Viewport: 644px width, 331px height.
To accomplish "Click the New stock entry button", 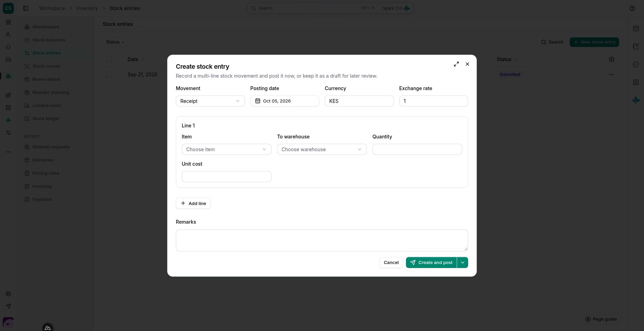I will pos(594,42).
